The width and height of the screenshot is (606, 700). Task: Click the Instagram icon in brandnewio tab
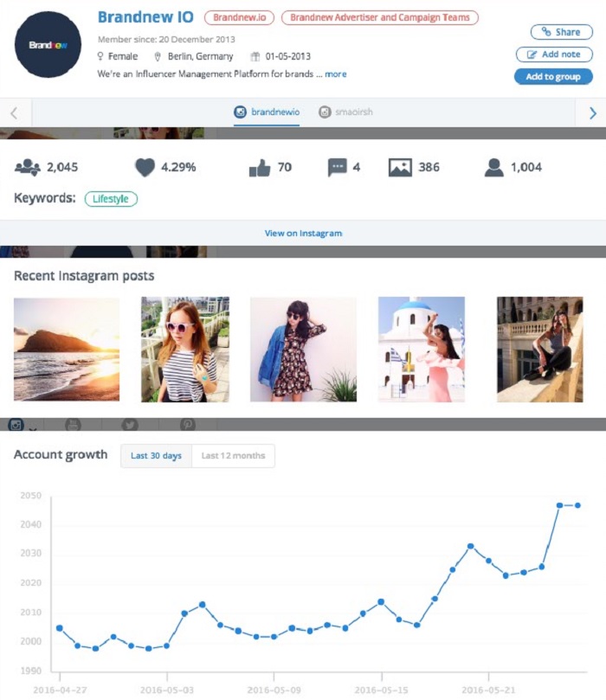tap(241, 112)
